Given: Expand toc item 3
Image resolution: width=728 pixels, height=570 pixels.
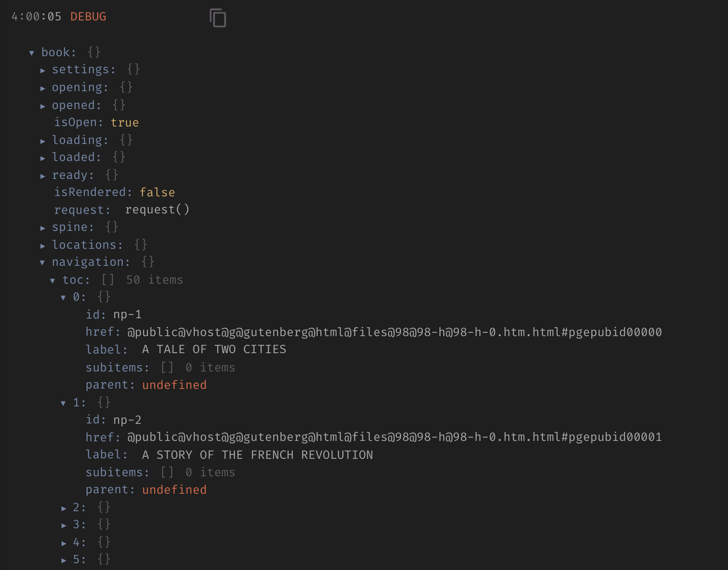Looking at the screenshot, I should (63, 525).
